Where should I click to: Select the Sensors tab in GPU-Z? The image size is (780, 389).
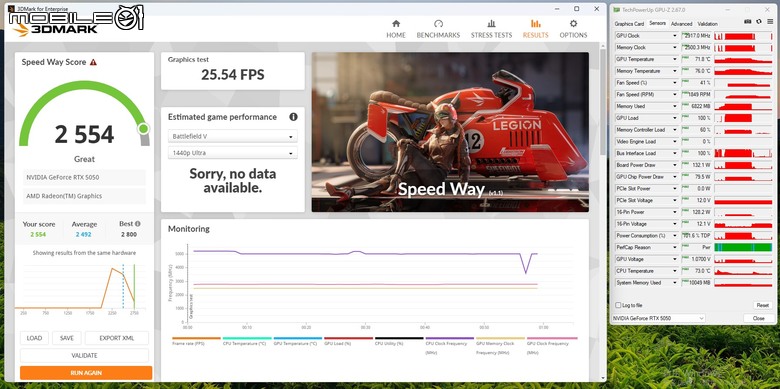pos(657,23)
